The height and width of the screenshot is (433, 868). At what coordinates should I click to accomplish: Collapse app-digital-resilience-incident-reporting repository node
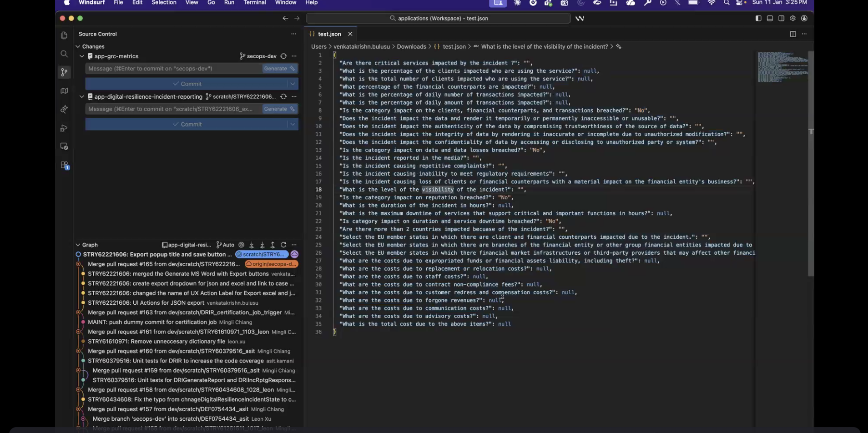point(82,96)
